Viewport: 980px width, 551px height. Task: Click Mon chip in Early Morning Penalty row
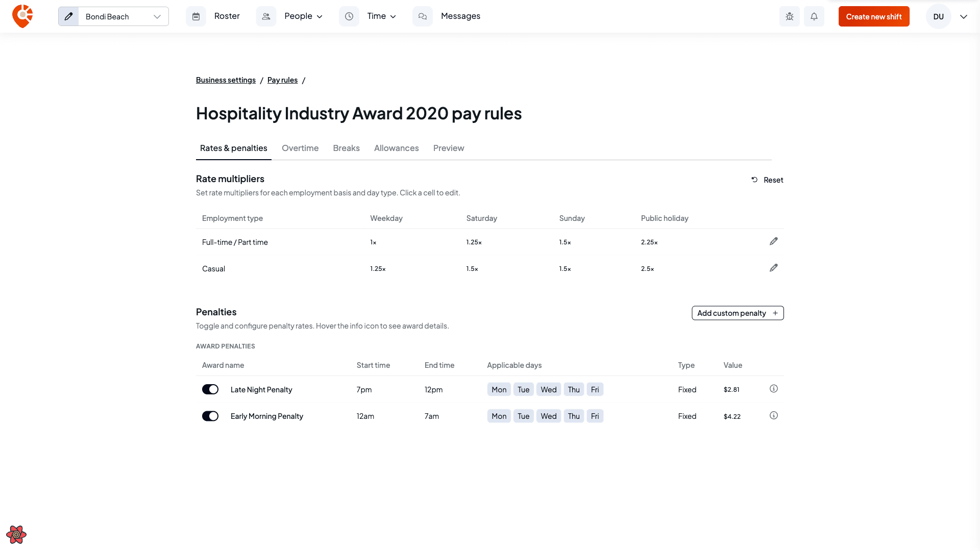click(x=499, y=416)
